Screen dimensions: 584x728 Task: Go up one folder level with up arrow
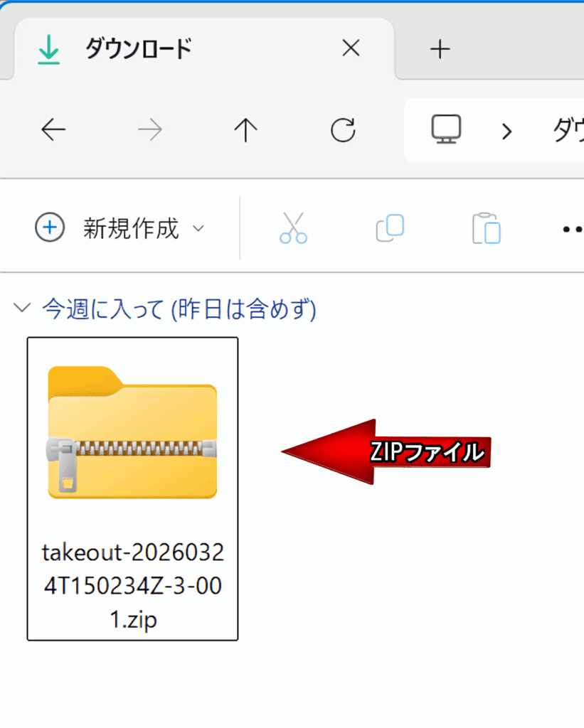(x=245, y=130)
